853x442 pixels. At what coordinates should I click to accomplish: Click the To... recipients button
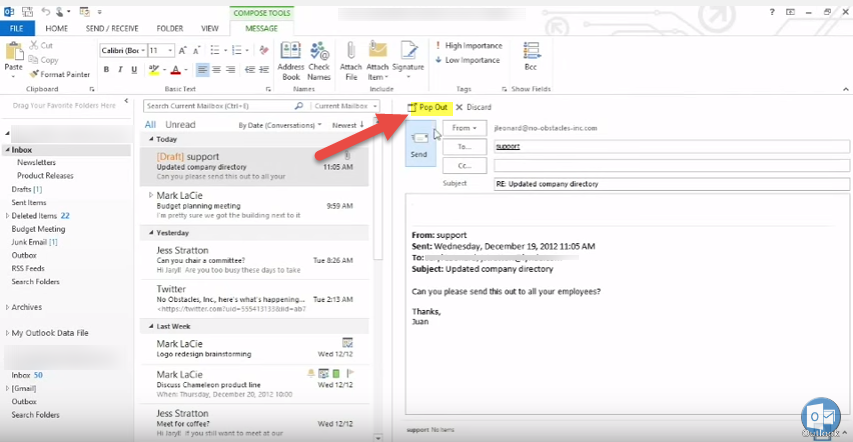point(464,146)
